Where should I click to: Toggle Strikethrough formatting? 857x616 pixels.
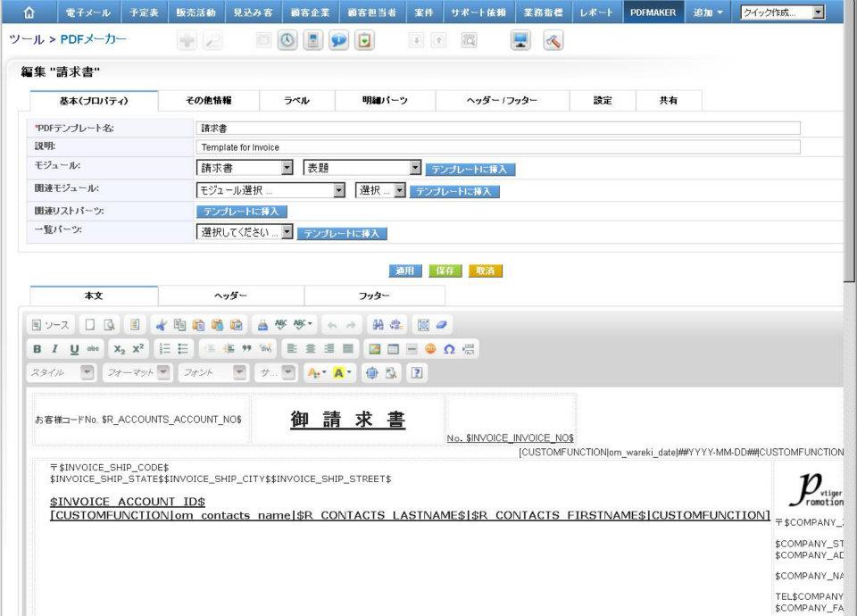94,349
